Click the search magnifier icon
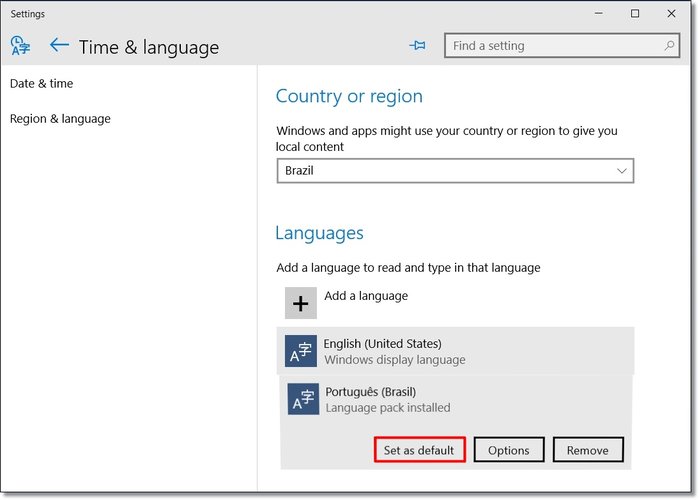The height and width of the screenshot is (500, 699). 669,45
